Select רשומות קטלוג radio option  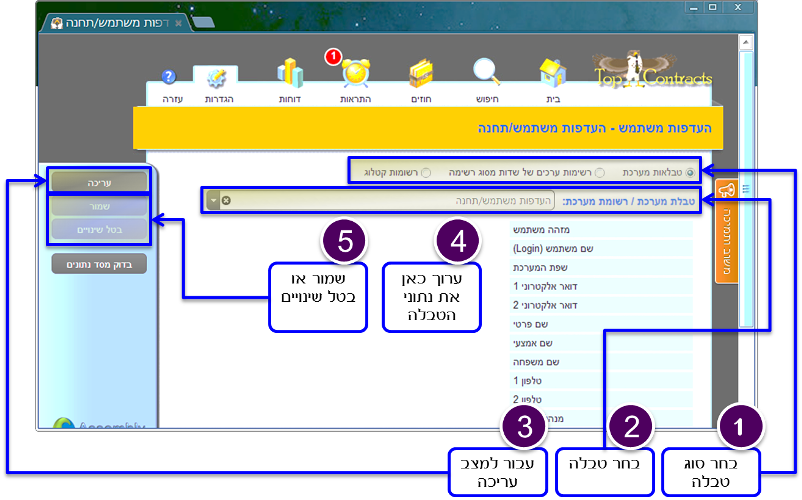(x=426, y=173)
